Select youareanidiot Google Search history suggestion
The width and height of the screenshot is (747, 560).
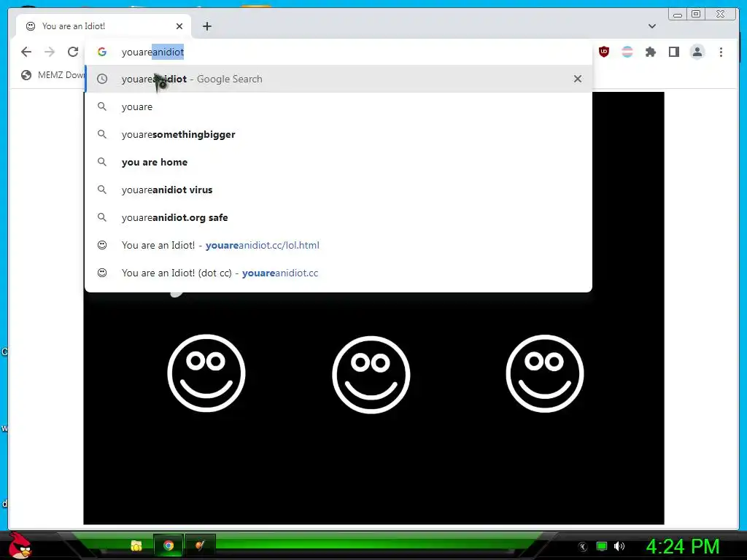338,79
